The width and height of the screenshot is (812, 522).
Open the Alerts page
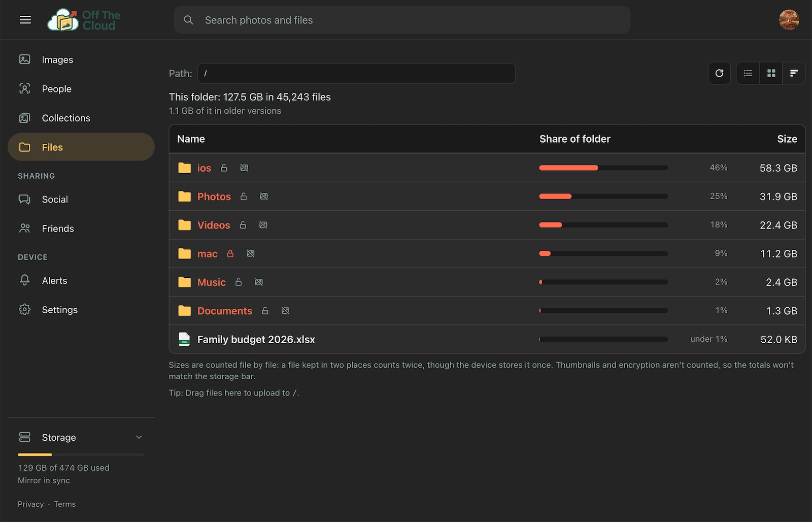(x=81, y=280)
